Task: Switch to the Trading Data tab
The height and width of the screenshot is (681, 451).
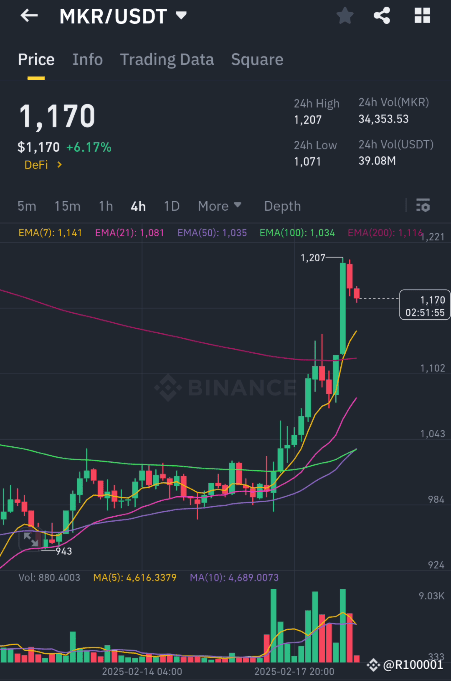Action: point(167,60)
